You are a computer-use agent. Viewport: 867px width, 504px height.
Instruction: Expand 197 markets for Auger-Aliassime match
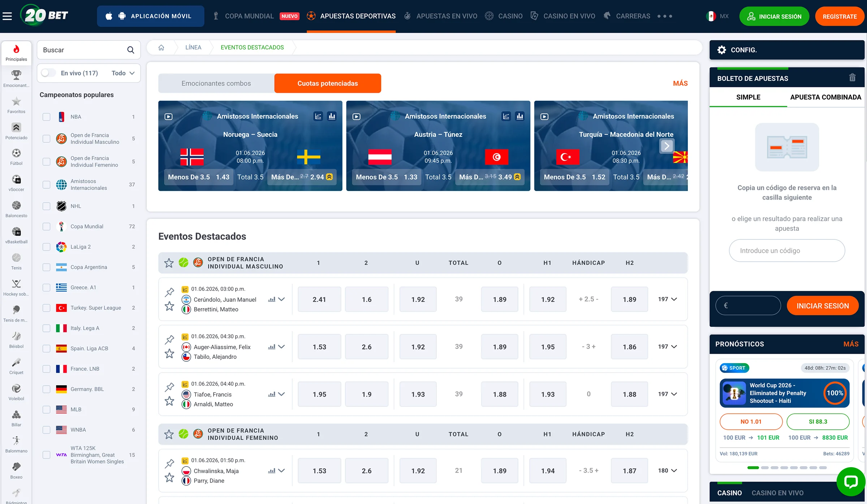coord(667,347)
